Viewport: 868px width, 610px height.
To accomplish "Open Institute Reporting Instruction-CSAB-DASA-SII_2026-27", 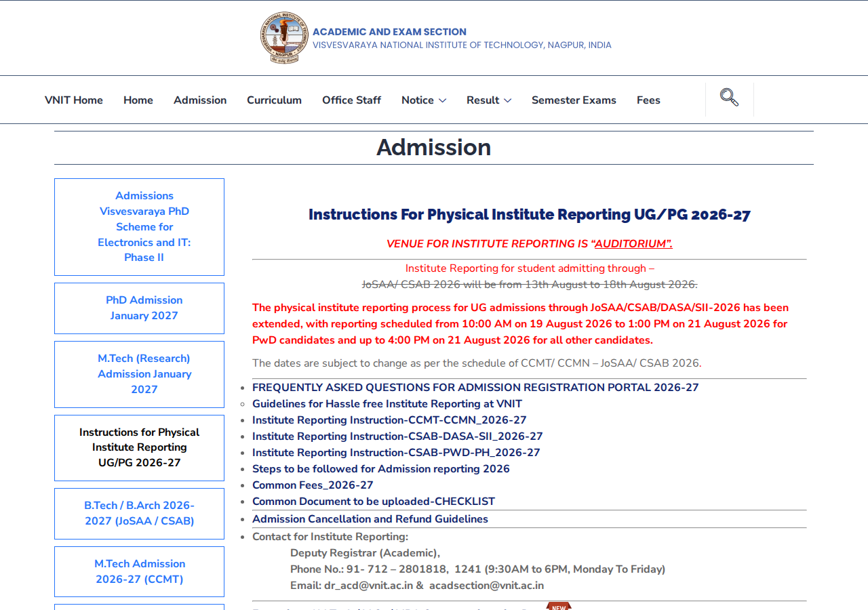I will pos(397,436).
